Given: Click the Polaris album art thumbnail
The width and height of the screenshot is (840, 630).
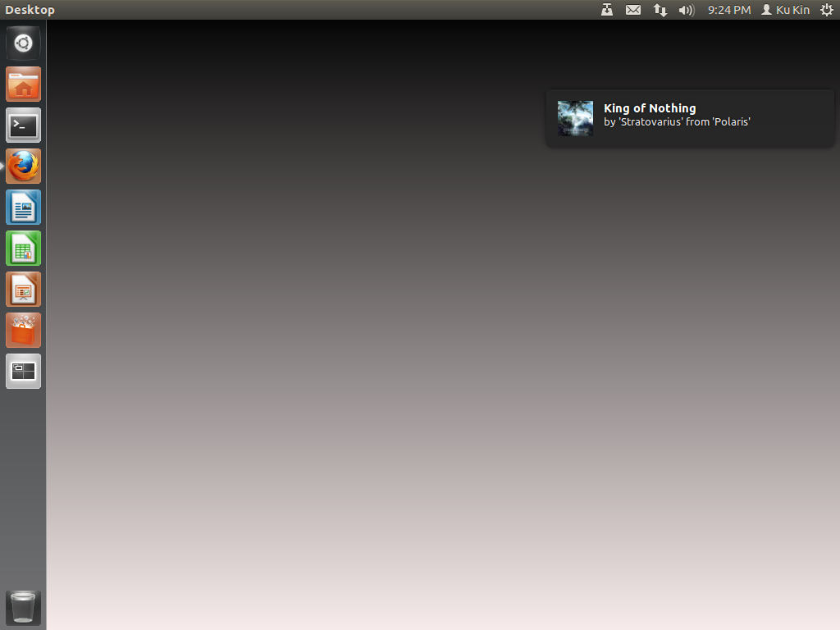Looking at the screenshot, I should point(575,118).
